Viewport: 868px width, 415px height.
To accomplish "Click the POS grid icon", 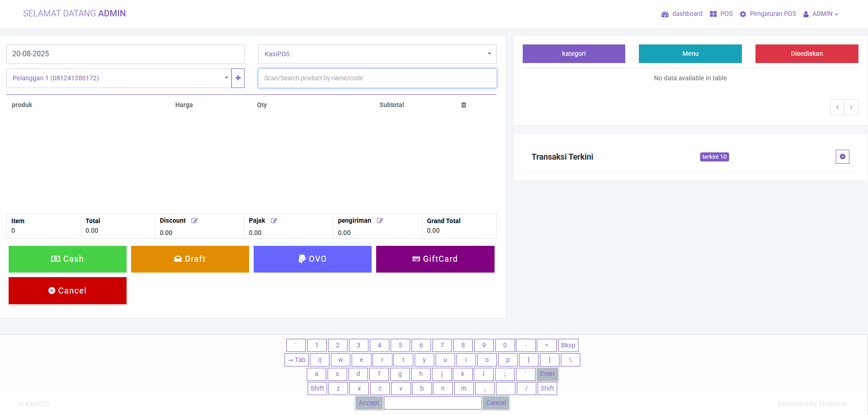I will coord(712,14).
